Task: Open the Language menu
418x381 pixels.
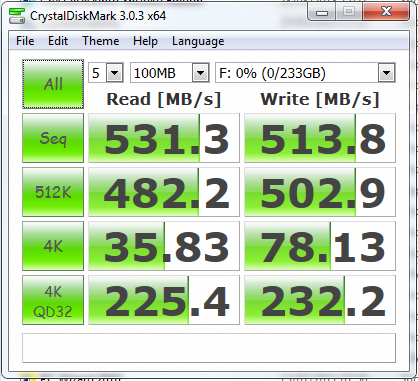Action: [x=198, y=41]
